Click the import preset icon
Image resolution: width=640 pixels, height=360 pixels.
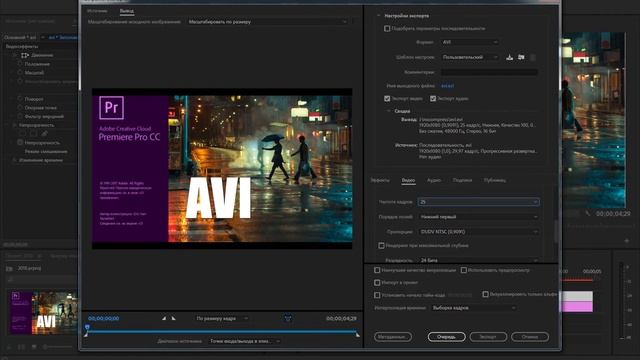pyautogui.click(x=521, y=57)
